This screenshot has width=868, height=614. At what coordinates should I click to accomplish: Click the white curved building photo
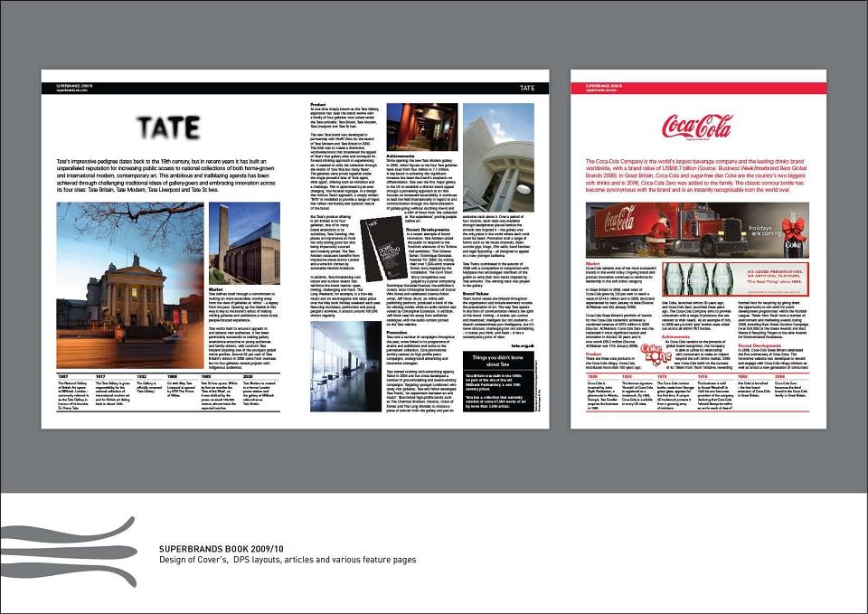point(498,157)
